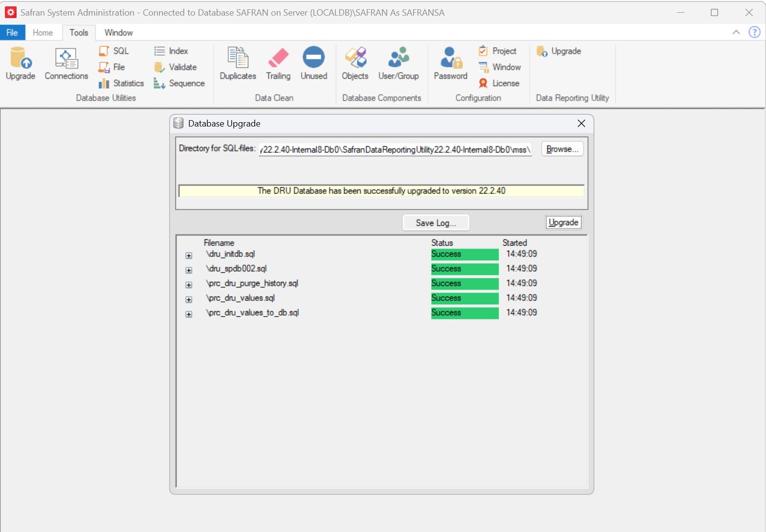Click Success status of \prc_dru_values_to_db.sql
The height and width of the screenshot is (532, 766).
[x=464, y=313]
